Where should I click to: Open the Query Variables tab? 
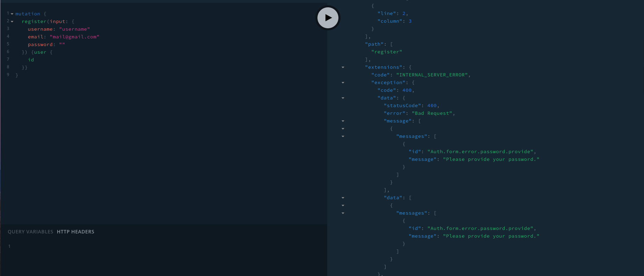tap(30, 232)
